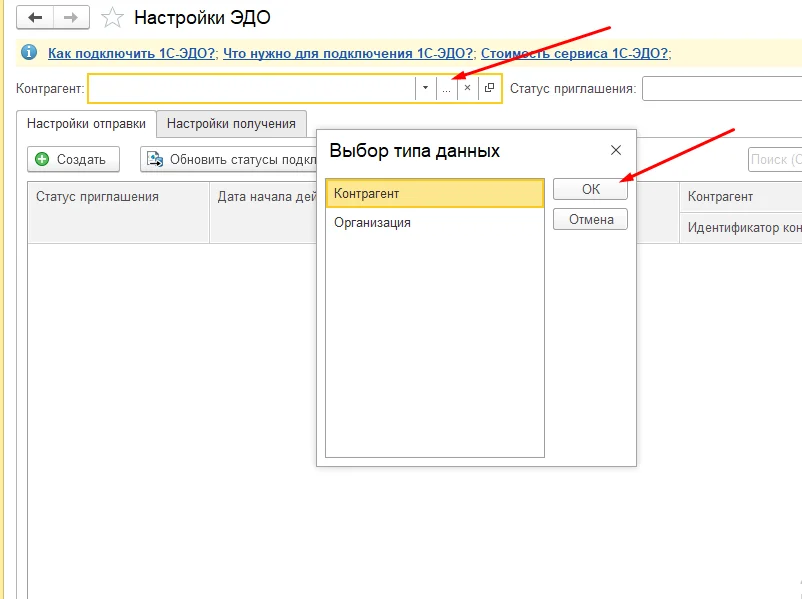Open Контрагент selection with ellipsis button
Viewport: 802px width, 599px height.
pyautogui.click(x=447, y=88)
